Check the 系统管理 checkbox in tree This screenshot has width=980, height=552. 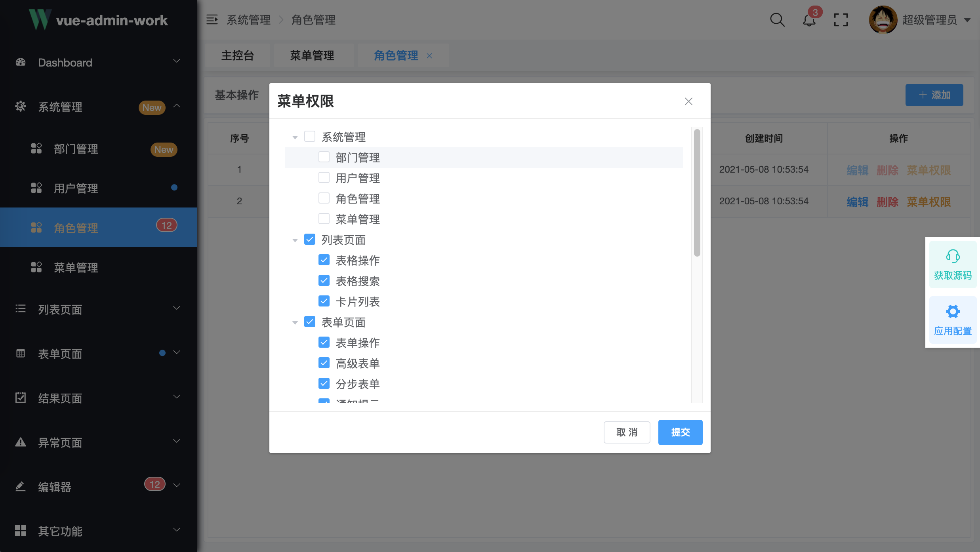(x=310, y=137)
